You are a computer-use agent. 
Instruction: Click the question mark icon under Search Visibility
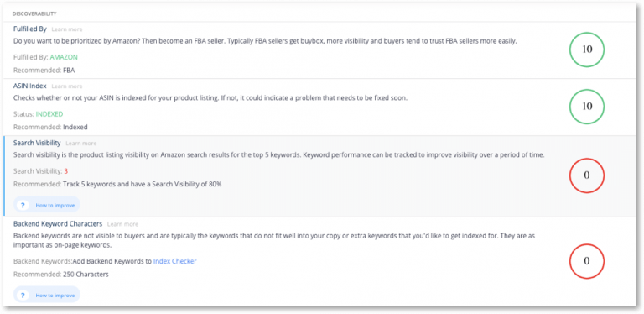[23, 205]
